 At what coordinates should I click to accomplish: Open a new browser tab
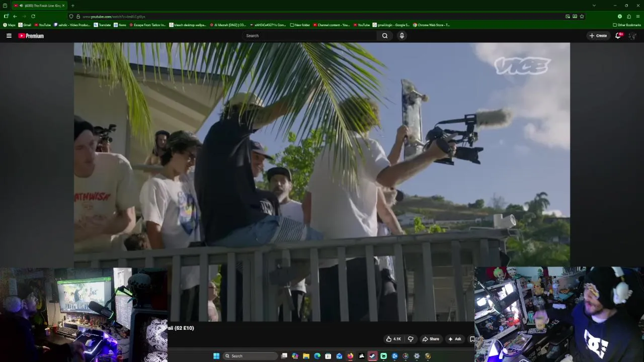(72, 6)
